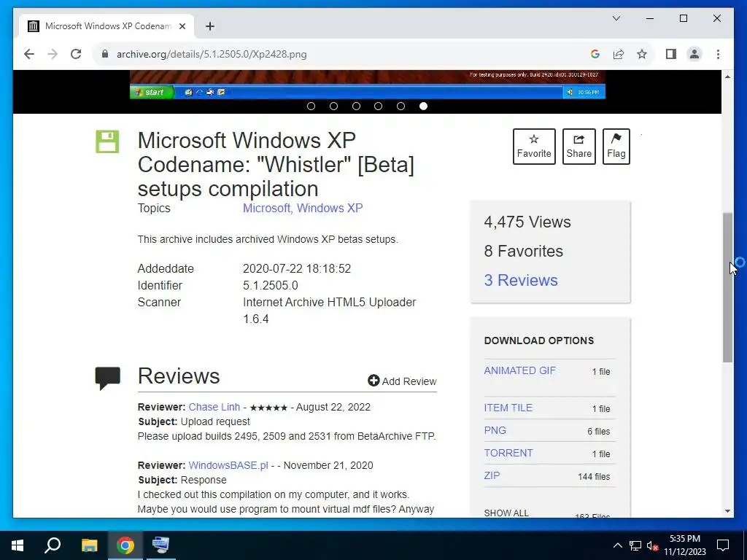
Task: Open PNG download option
Action: point(495,430)
